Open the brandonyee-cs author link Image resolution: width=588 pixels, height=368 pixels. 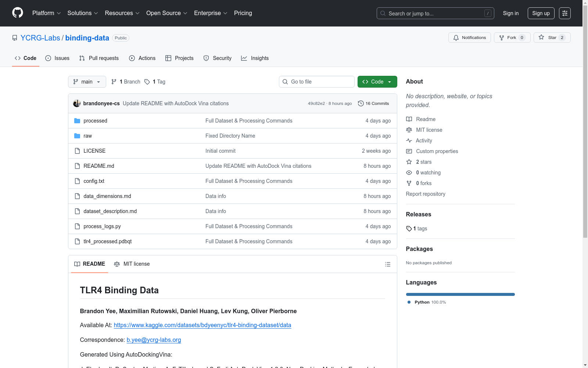tap(101, 103)
